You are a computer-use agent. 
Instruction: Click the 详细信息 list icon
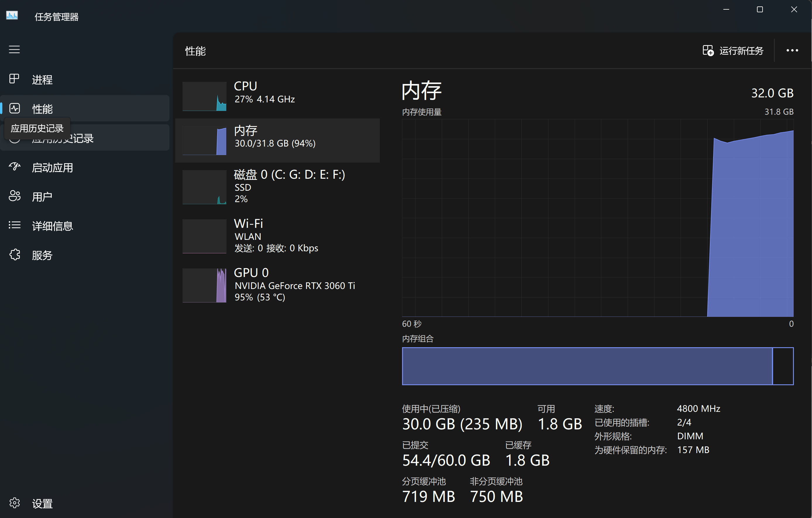point(15,225)
